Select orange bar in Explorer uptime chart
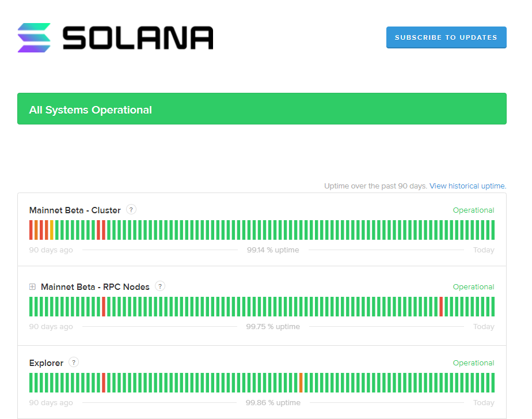This screenshot has height=419, width=532. (x=301, y=383)
